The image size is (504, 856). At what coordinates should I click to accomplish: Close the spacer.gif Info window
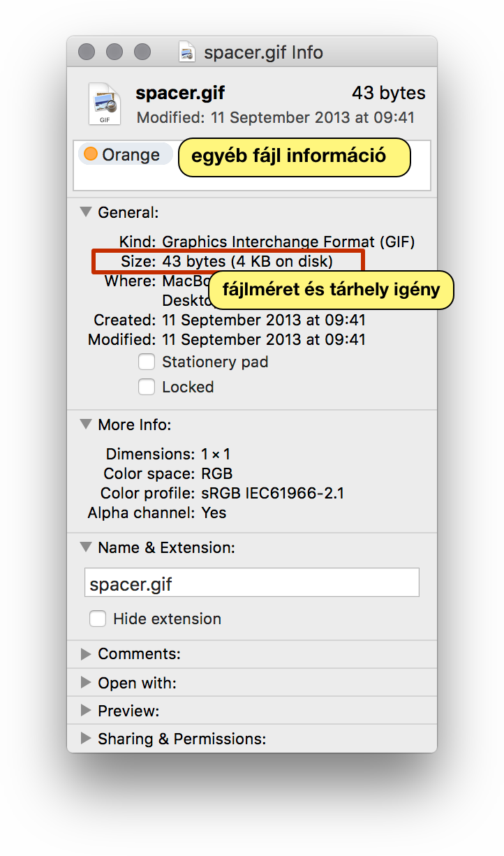pos(87,52)
